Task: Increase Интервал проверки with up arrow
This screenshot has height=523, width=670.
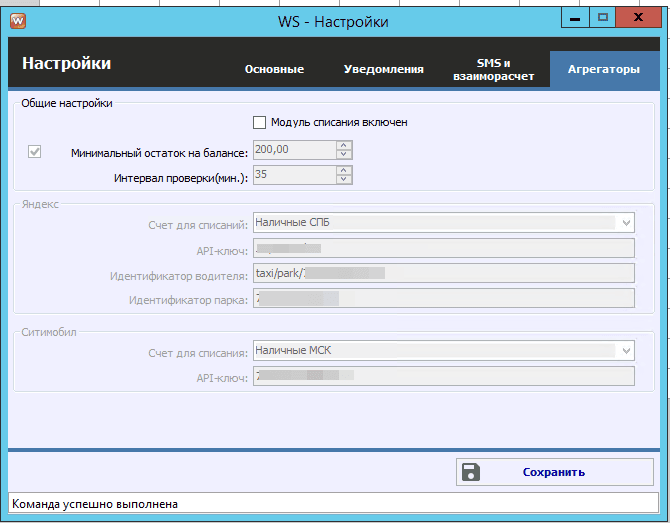Action: coord(344,170)
